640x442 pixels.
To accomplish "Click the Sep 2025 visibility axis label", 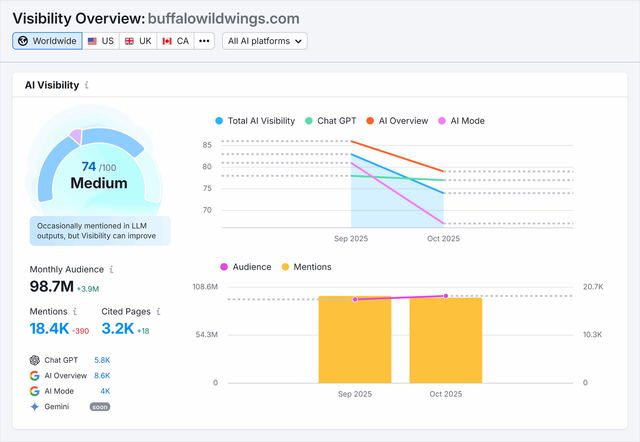I will pyautogui.click(x=351, y=239).
